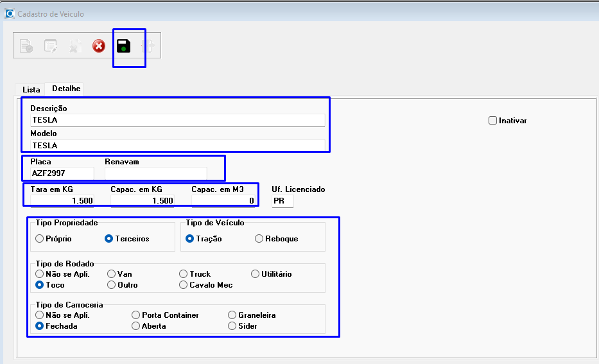Viewport: 599px width, 364px height.
Task: Open the Detalhe tab
Action: 66,89
